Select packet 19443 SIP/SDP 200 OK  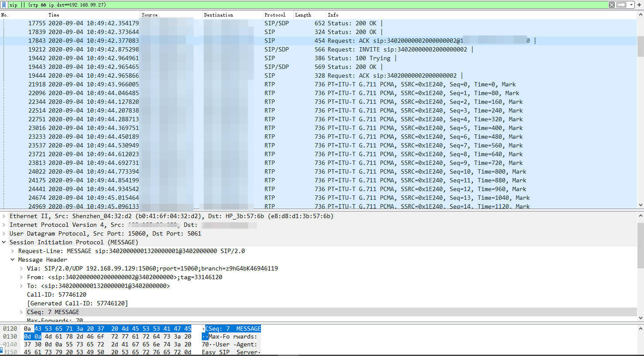[x=318, y=67]
